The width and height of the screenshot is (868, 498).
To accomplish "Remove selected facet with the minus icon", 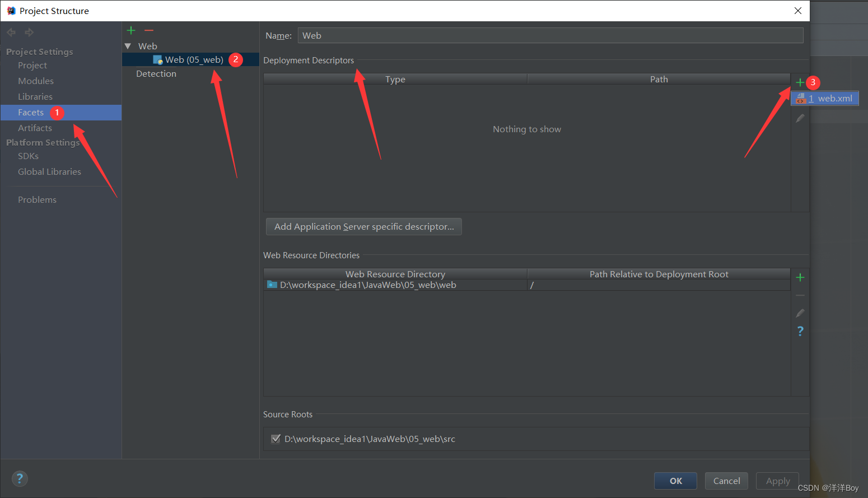I will tap(148, 30).
